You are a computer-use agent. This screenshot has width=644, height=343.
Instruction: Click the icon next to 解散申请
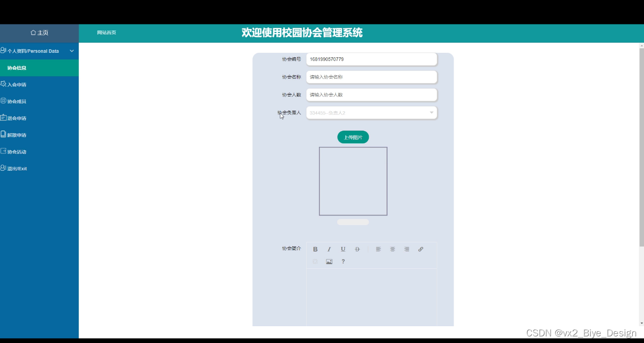click(x=3, y=134)
